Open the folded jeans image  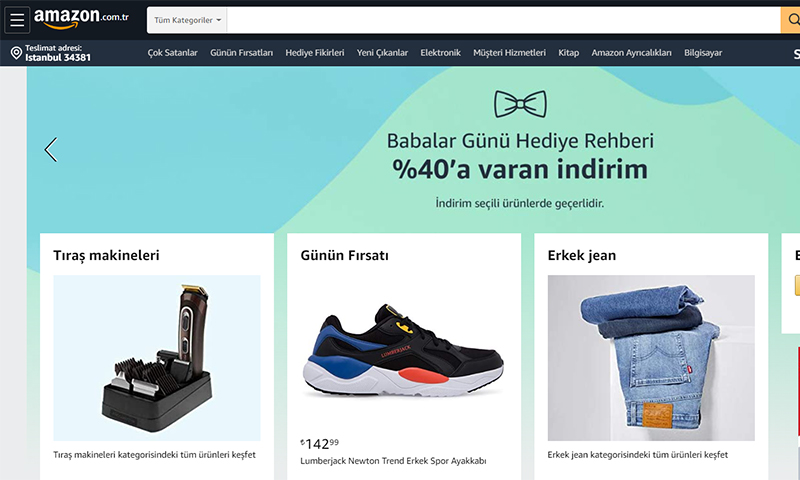651,358
